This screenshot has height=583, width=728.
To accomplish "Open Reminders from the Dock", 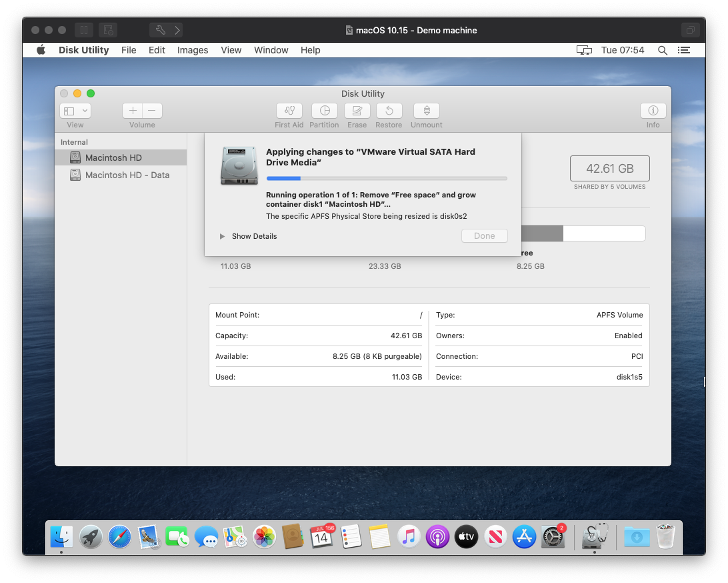I will (x=351, y=537).
